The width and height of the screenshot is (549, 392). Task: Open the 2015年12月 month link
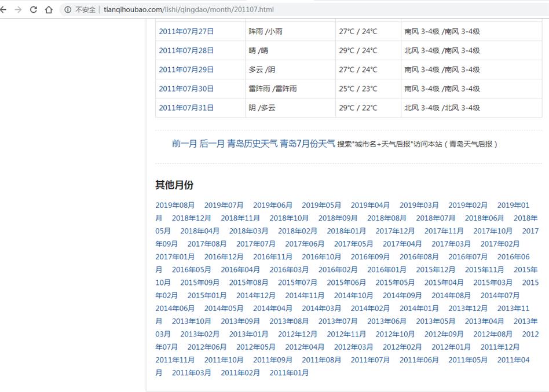point(435,269)
